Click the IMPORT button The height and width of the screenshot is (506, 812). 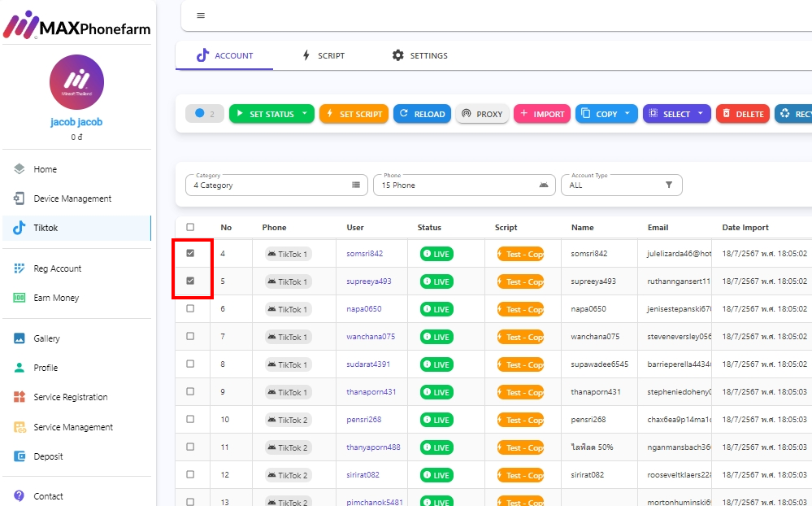(542, 114)
